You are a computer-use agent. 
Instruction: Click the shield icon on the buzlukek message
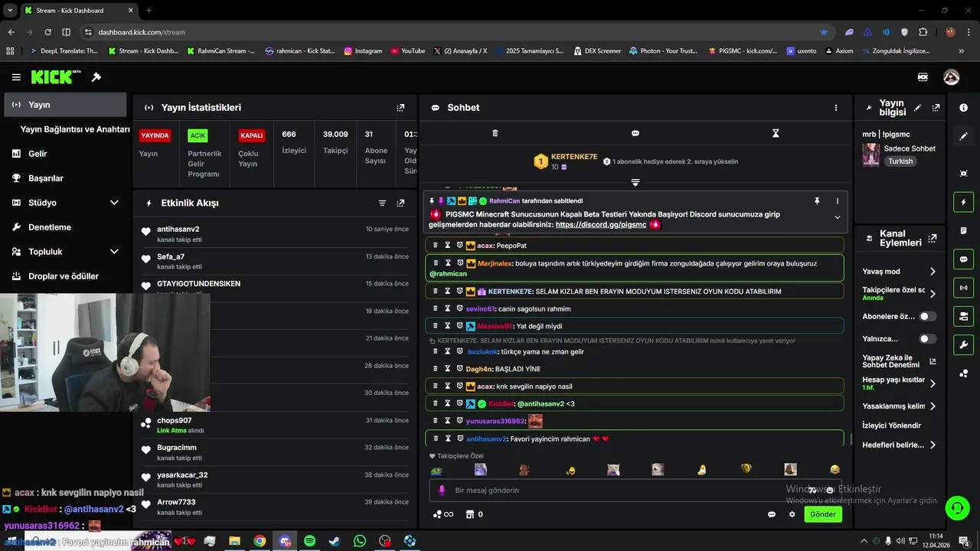point(460,351)
